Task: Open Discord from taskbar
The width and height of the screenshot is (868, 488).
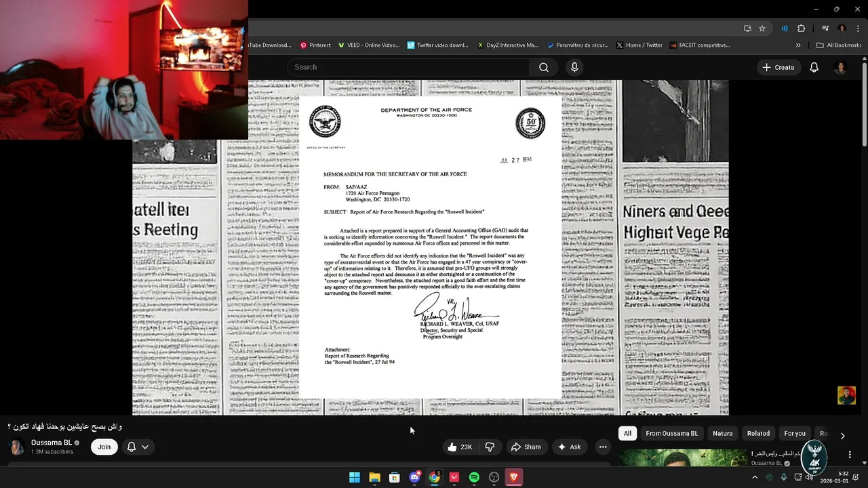Action: click(414, 477)
